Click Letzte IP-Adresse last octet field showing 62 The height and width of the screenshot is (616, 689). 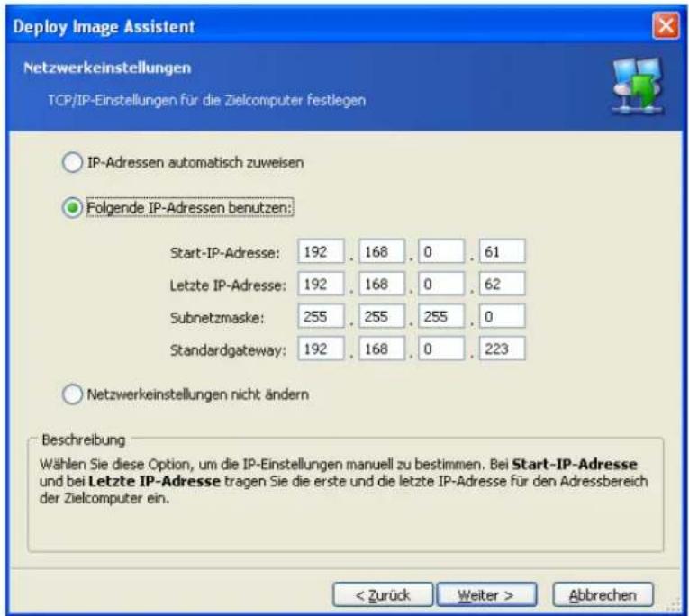(502, 284)
